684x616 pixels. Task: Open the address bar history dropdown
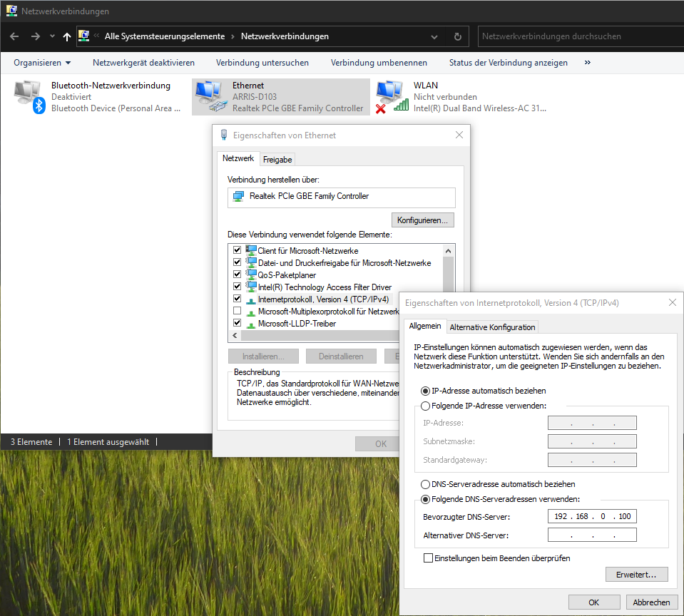436,36
